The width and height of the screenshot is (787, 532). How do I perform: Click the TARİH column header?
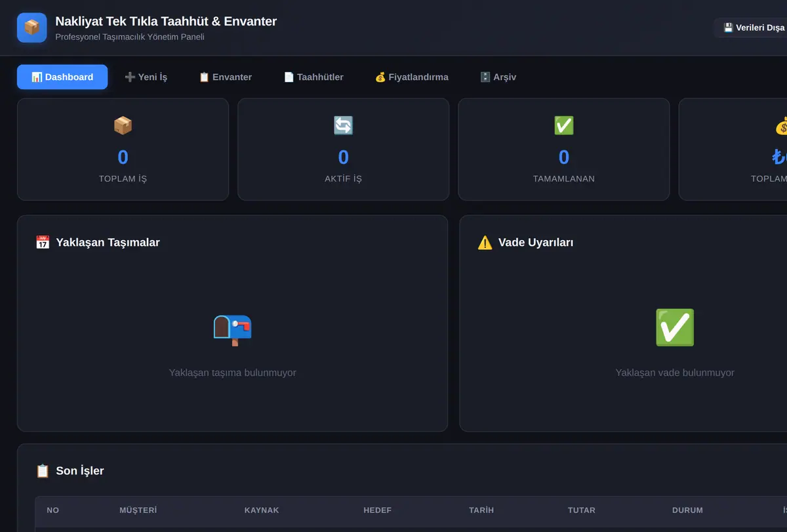[x=481, y=510]
